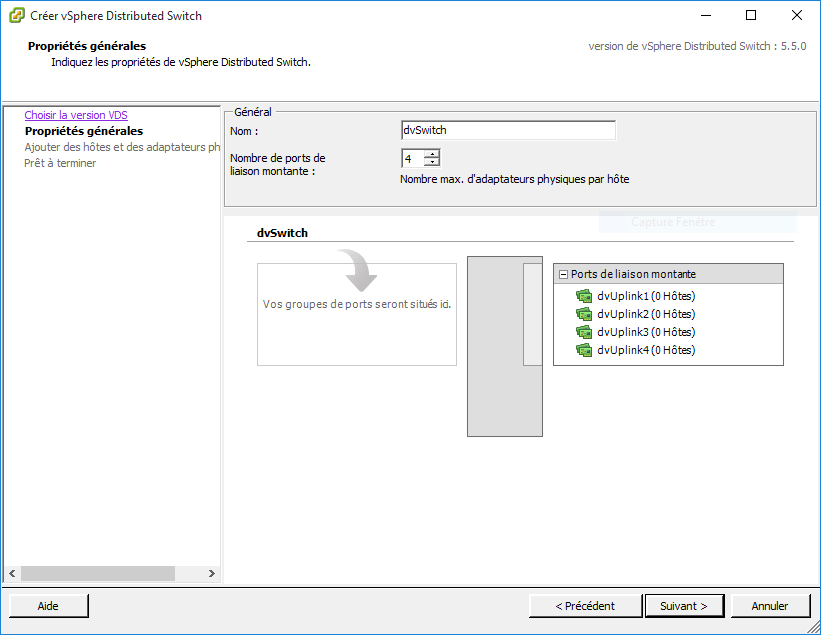Image resolution: width=821 pixels, height=635 pixels.
Task: Click the Nom text field
Action: [x=507, y=130]
